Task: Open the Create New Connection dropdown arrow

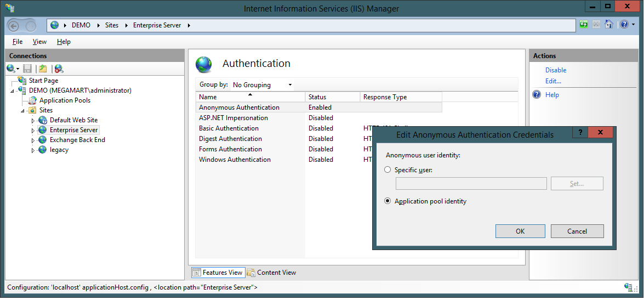Action: coord(18,69)
